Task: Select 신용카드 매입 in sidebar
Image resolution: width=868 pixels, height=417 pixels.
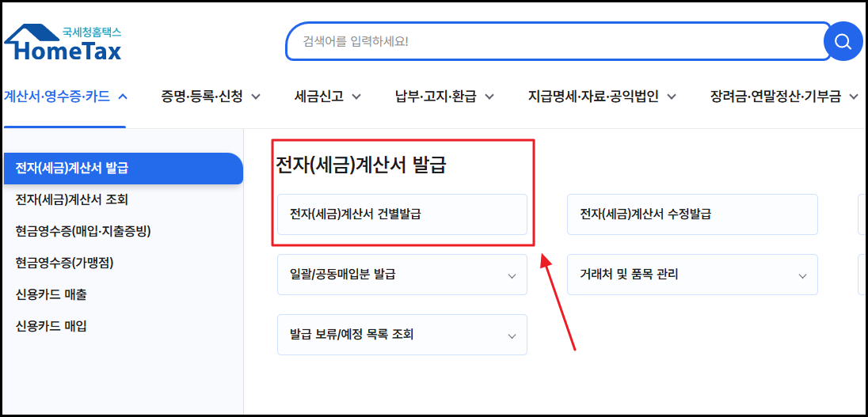Action: coord(51,326)
